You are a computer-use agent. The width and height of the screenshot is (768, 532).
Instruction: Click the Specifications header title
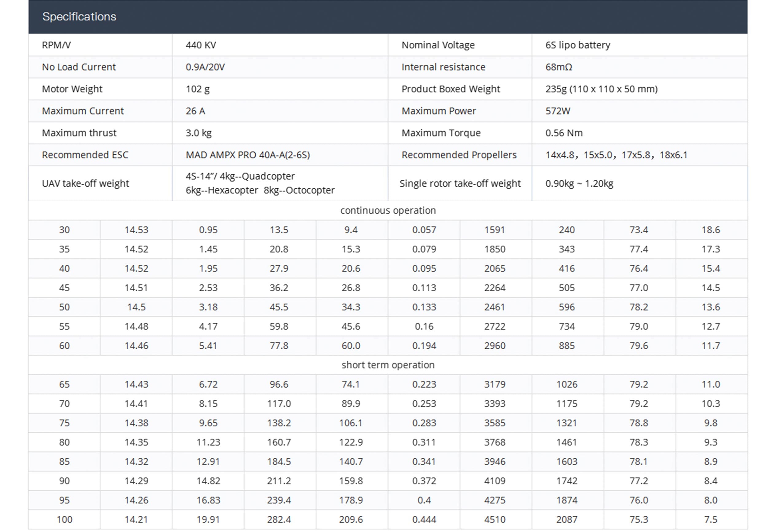click(79, 17)
